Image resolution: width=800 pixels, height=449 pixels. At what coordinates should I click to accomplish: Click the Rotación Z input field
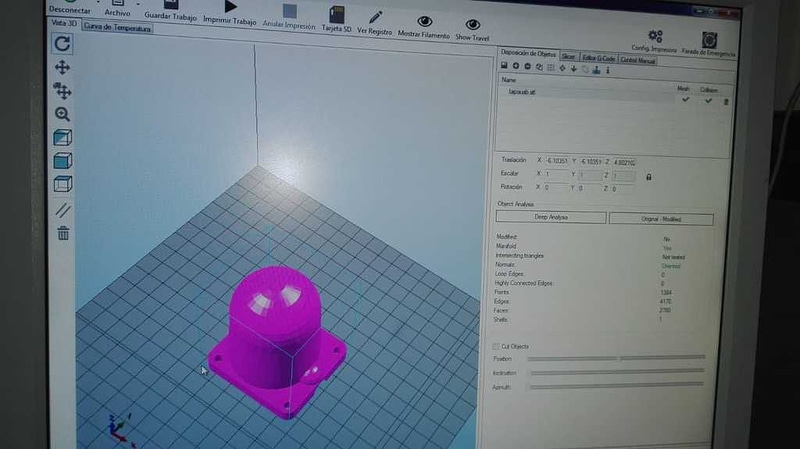tap(623, 189)
